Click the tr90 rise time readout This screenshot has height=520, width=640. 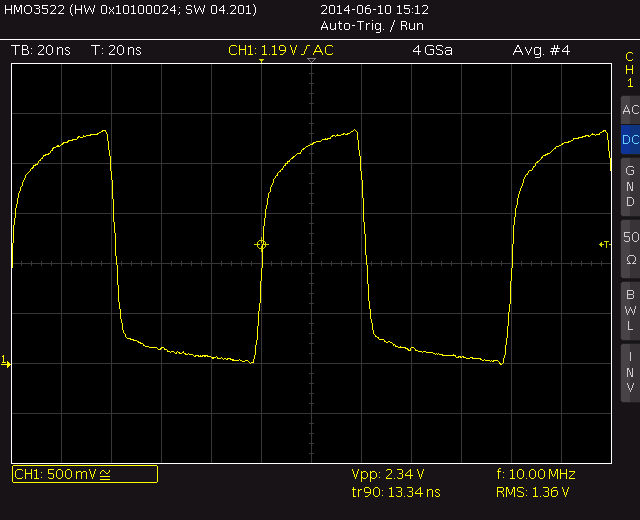point(396,492)
